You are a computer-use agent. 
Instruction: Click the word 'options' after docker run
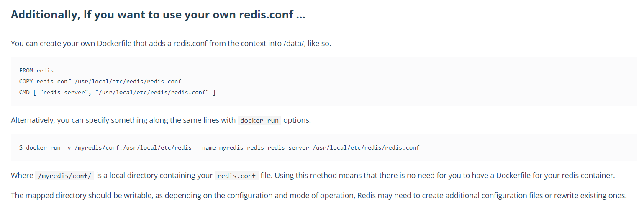coord(297,120)
